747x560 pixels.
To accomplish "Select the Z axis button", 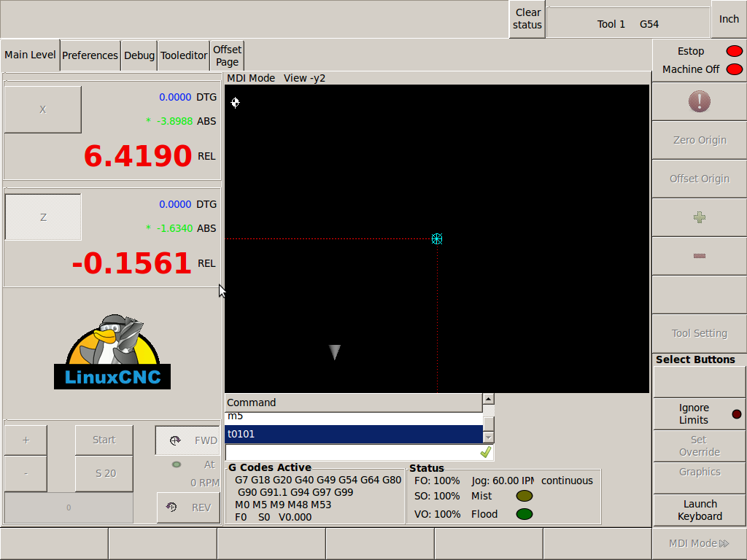I will [43, 217].
